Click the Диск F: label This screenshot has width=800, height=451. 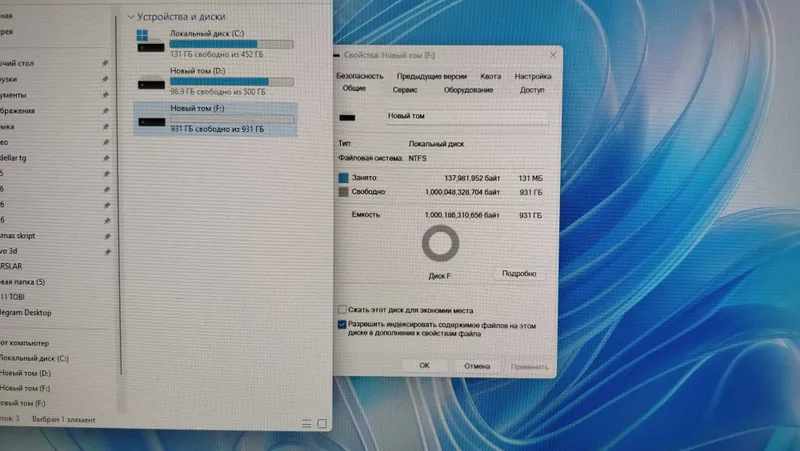tap(440, 275)
